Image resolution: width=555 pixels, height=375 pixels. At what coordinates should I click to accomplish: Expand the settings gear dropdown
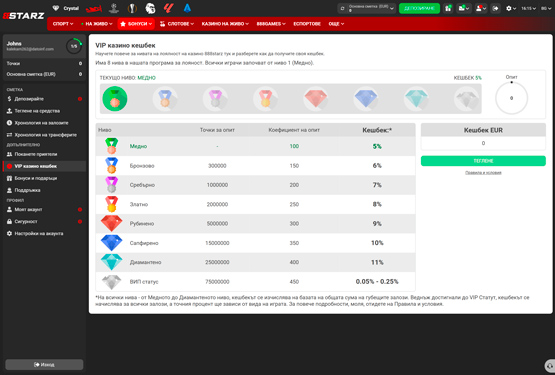pos(511,8)
